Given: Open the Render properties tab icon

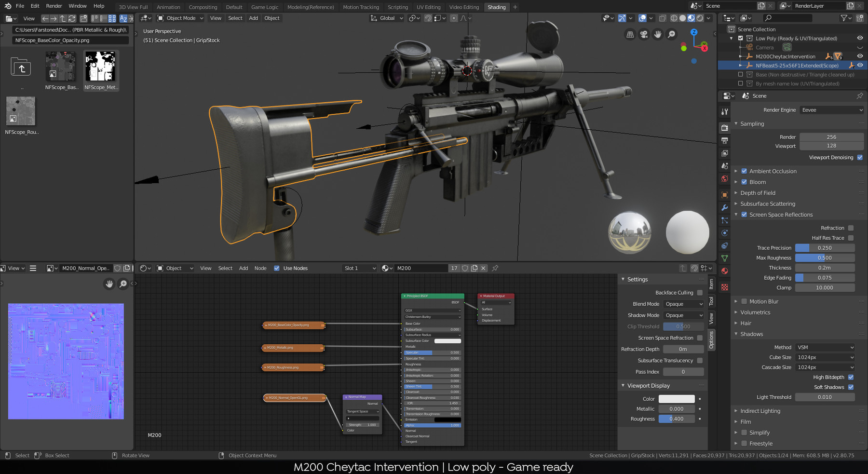Looking at the screenshot, I should pos(724,128).
